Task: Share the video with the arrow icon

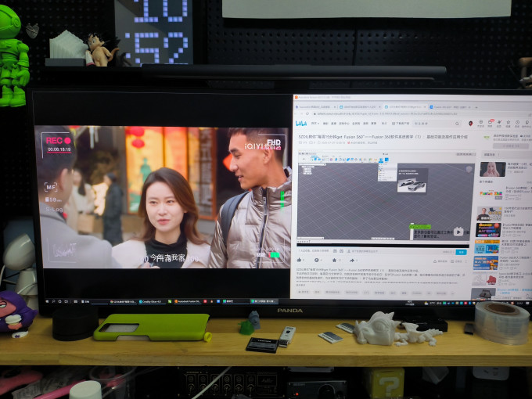Action: pyautogui.click(x=352, y=261)
